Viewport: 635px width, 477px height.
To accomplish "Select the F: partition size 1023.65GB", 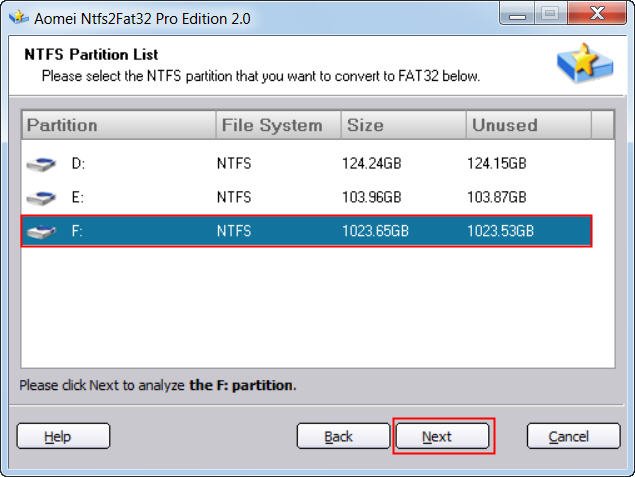I will click(376, 232).
